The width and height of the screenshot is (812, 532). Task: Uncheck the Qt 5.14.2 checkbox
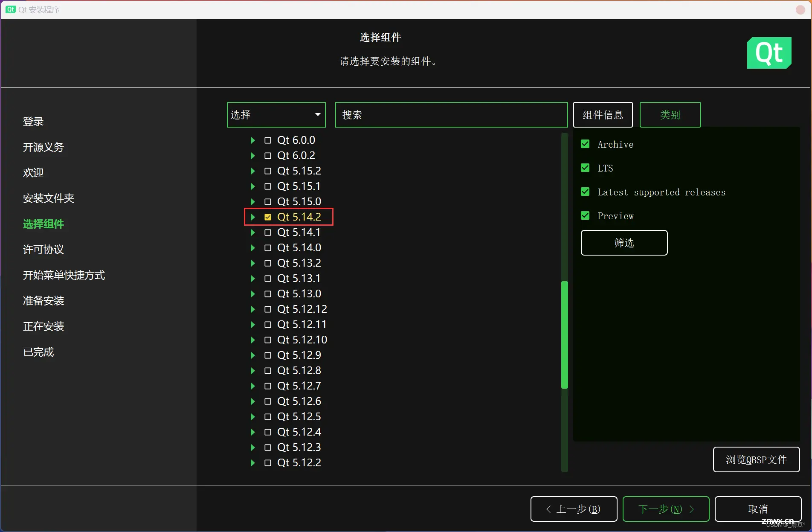point(268,217)
